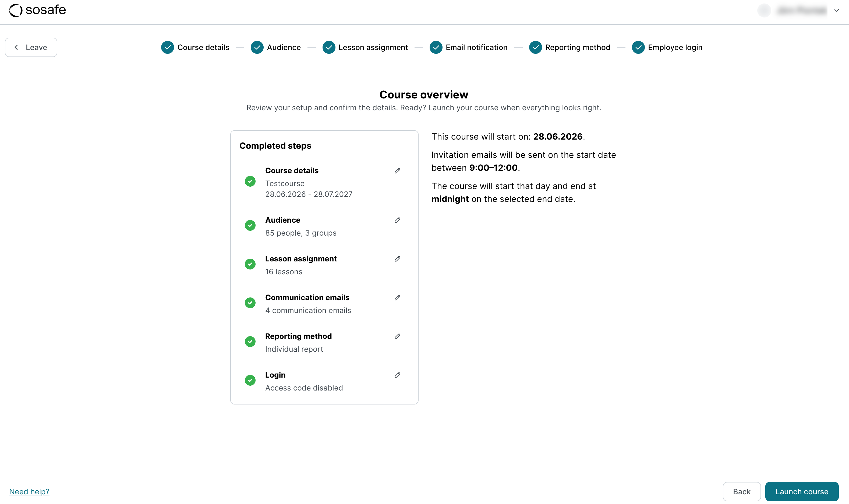This screenshot has height=504, width=849.
Task: Click Audience step check circle
Action: click(x=257, y=47)
